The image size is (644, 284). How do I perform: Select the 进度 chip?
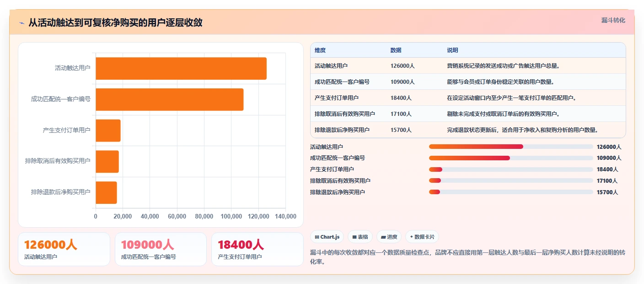click(x=389, y=237)
